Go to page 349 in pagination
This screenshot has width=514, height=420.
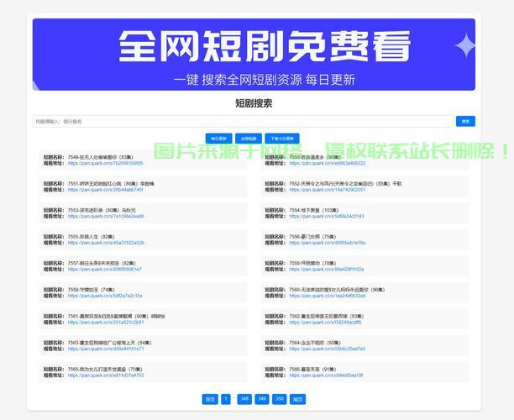(x=261, y=399)
